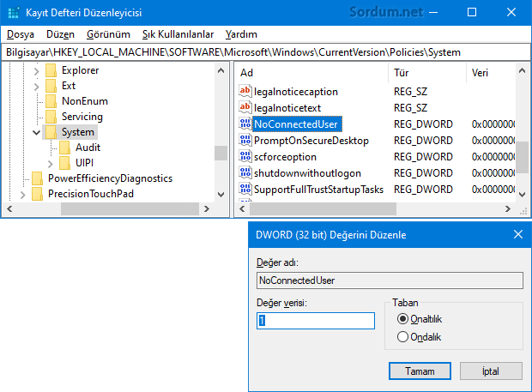
Task: Click tree pane scroll down arrow
Action: click(221, 195)
